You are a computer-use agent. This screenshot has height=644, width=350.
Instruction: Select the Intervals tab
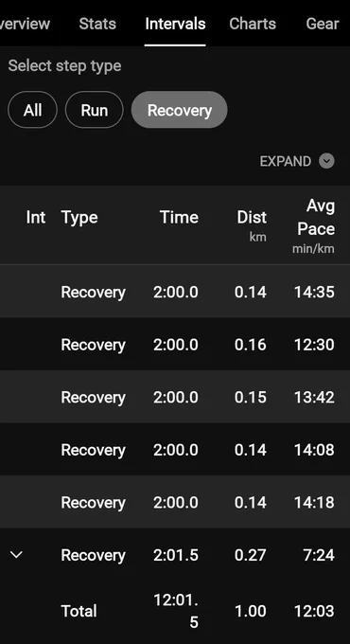coord(175,24)
